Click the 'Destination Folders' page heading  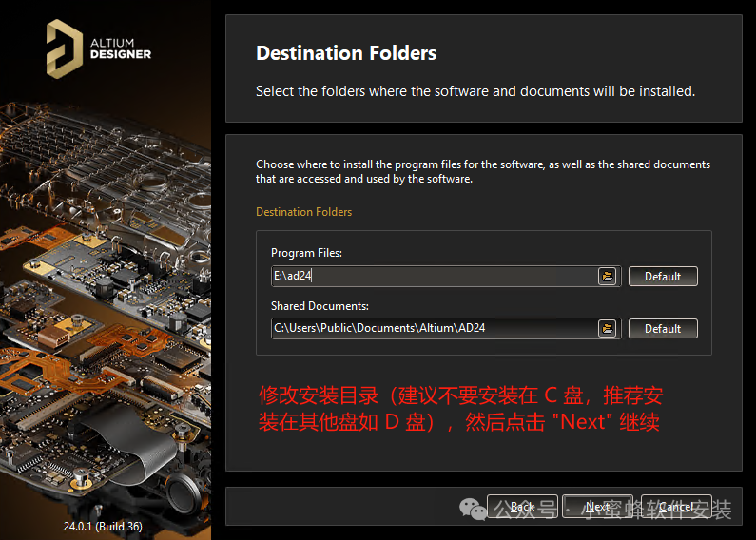point(346,53)
